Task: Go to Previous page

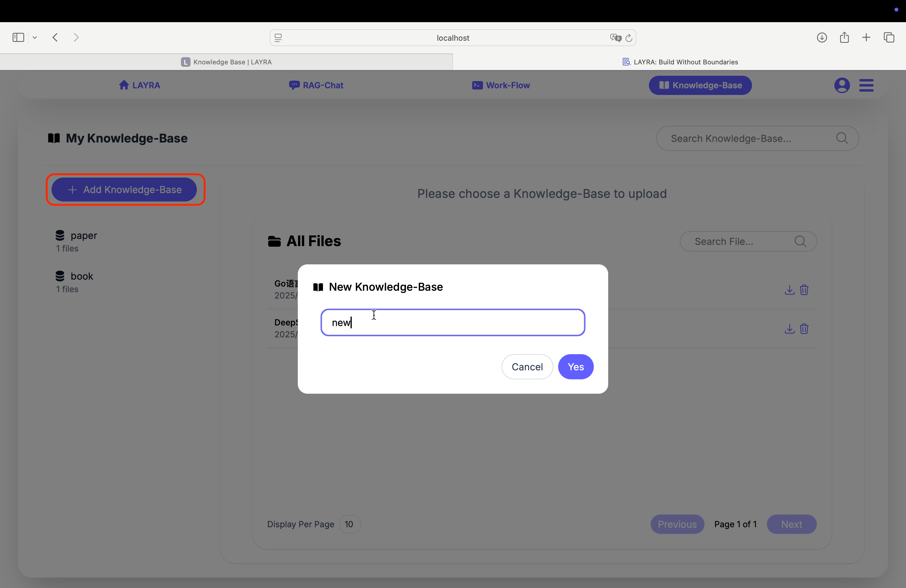Action: click(x=677, y=524)
